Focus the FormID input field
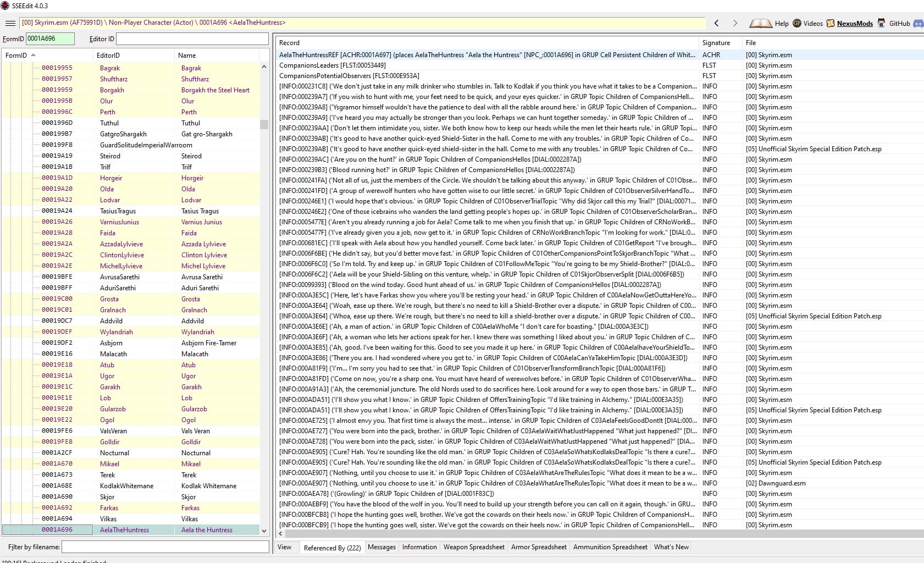 (x=50, y=38)
